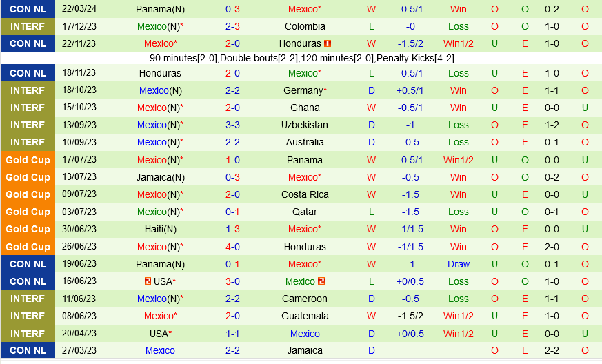Click the Australia team name
This screenshot has width=602, height=364.
(305, 142)
